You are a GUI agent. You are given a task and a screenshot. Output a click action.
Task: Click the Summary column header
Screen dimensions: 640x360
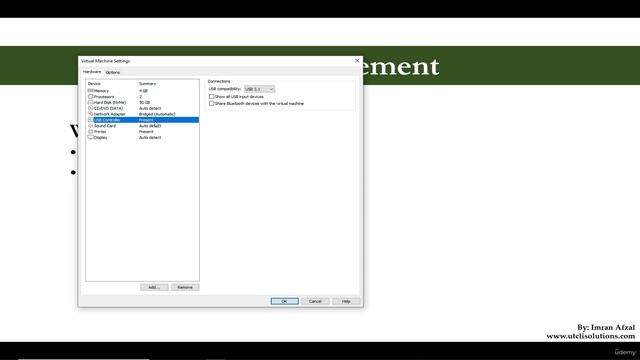pos(147,84)
